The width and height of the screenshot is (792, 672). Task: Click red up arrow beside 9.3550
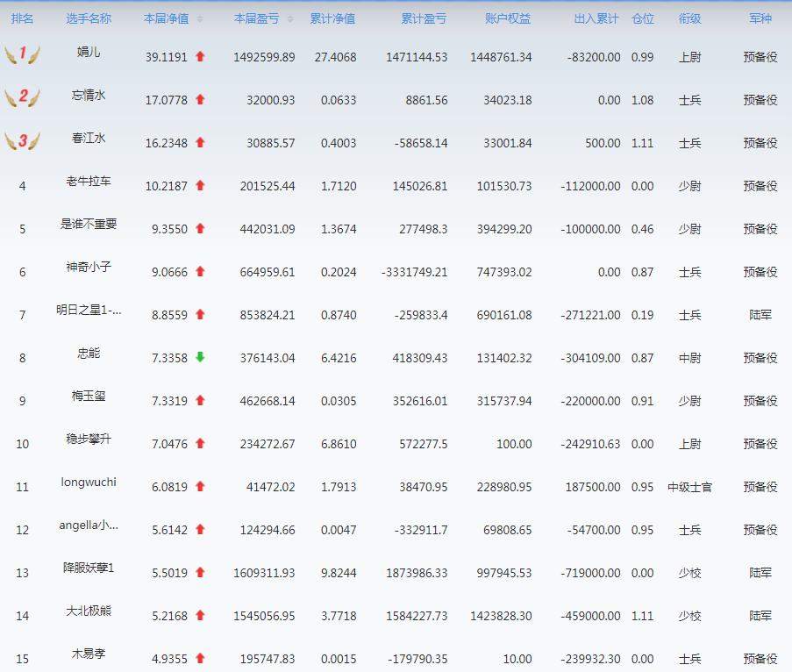coord(200,228)
